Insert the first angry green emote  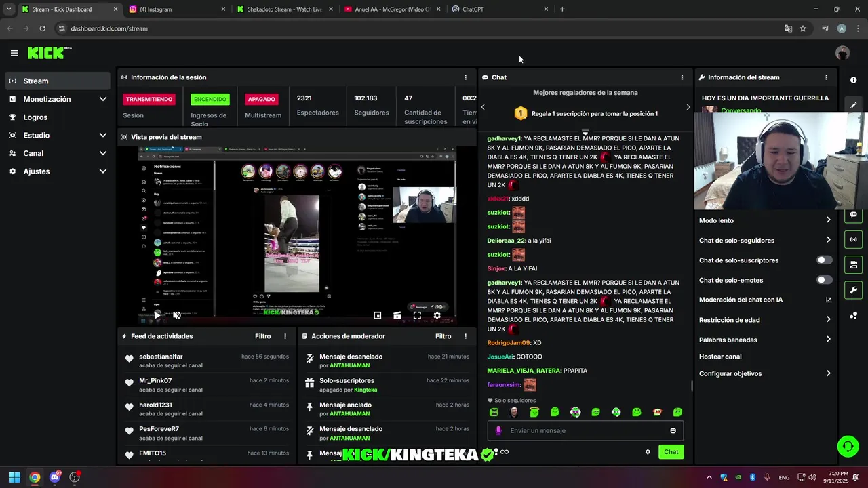pyautogui.click(x=494, y=412)
